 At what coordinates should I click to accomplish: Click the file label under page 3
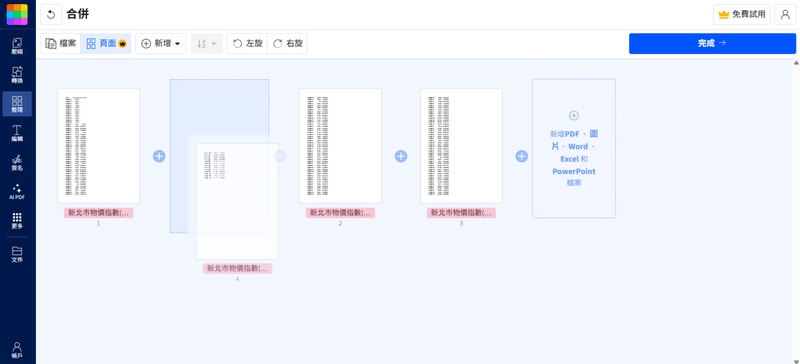[x=461, y=213]
